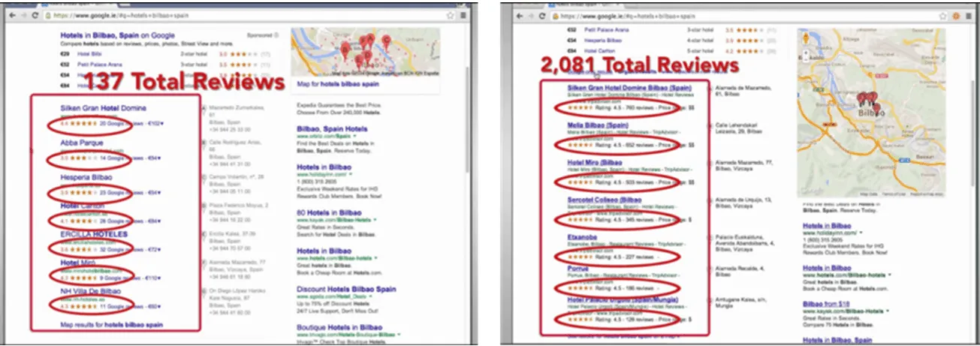The height and width of the screenshot is (346, 980).
Task: Open the 'ERCILLA HOTELES' result
Action: coord(94,233)
